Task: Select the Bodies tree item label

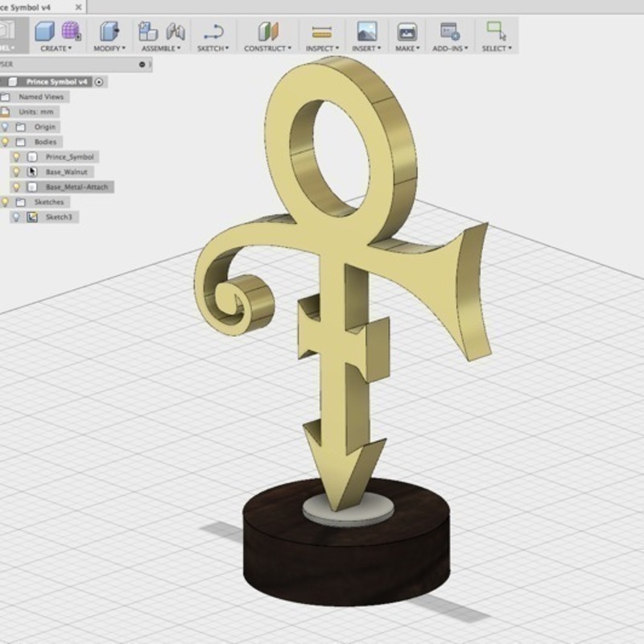Action: pyautogui.click(x=45, y=142)
